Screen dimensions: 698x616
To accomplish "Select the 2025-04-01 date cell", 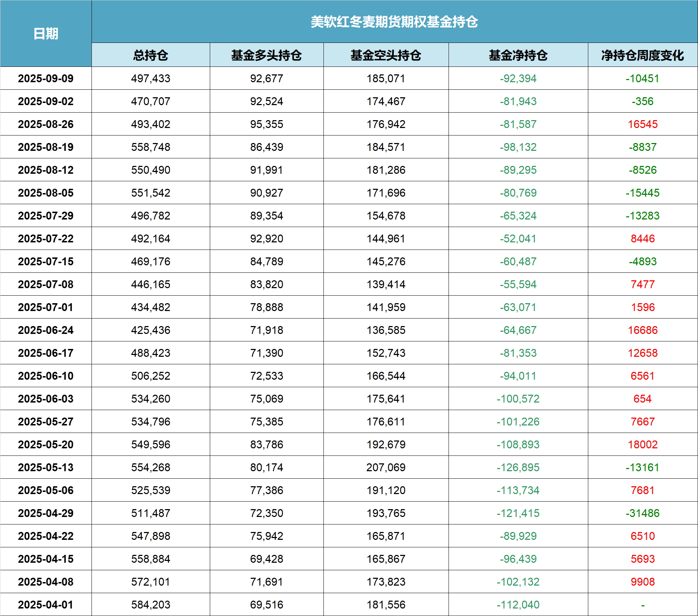I will 46,605.
